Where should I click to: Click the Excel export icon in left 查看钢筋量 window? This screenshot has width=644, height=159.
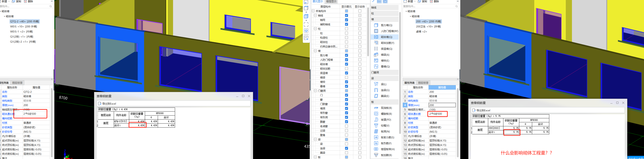click(100, 103)
